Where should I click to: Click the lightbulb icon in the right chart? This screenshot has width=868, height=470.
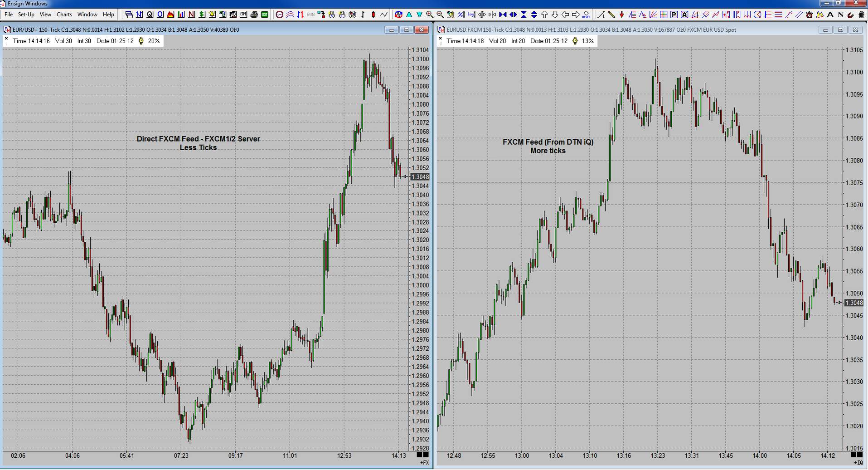575,41
